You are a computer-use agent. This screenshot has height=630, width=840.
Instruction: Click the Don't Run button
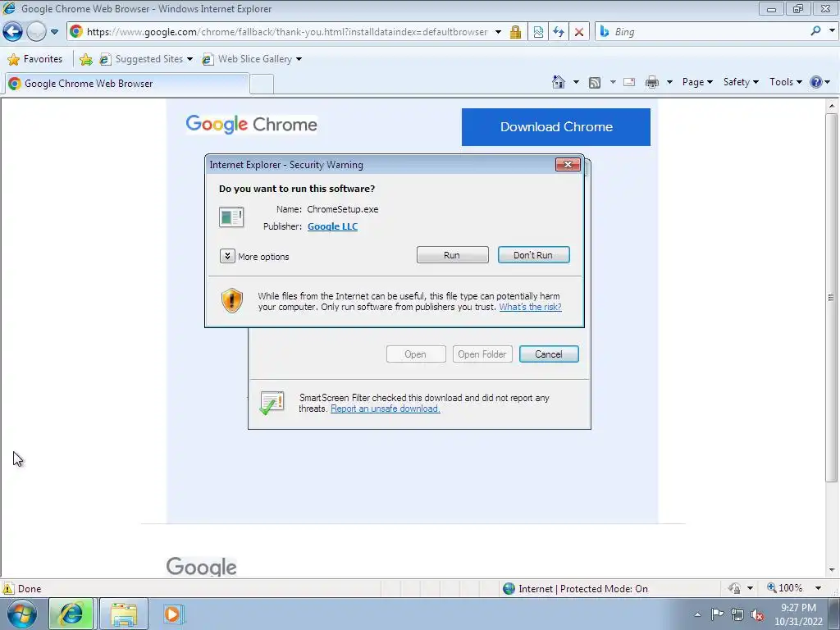click(x=533, y=255)
